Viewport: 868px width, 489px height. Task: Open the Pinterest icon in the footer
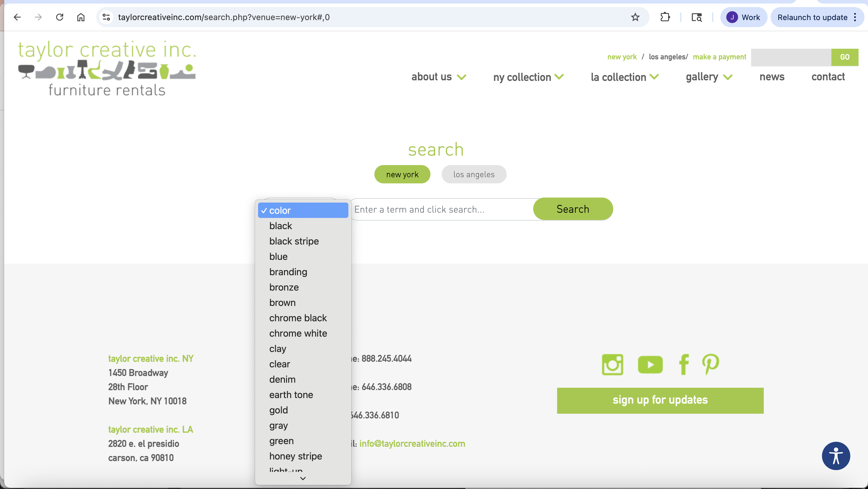[711, 364]
